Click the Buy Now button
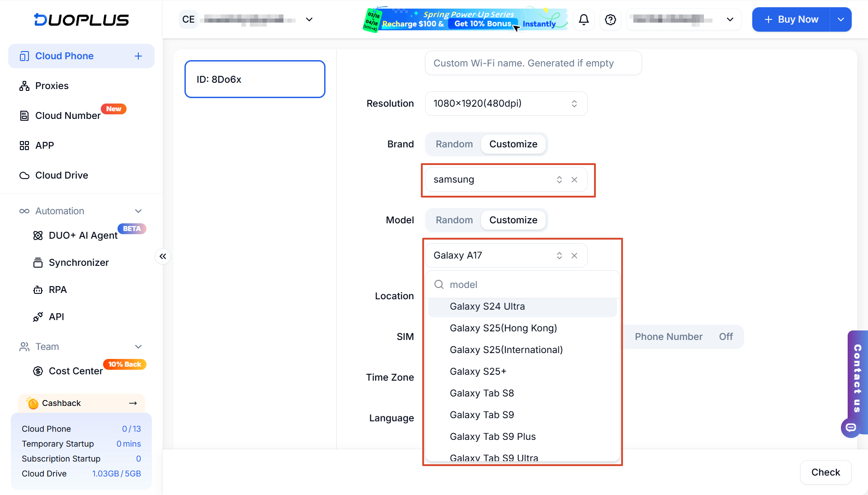The image size is (868, 495). tap(791, 19)
